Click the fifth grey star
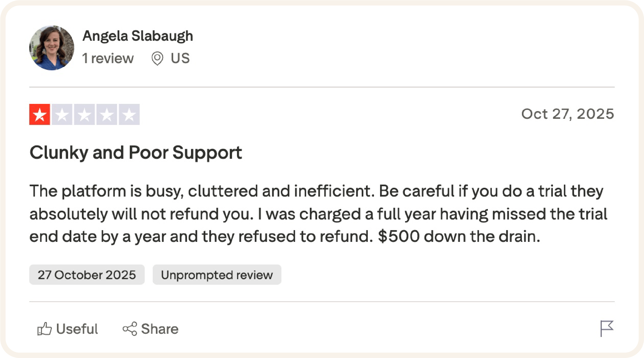This screenshot has height=358, width=644. pos(129,115)
